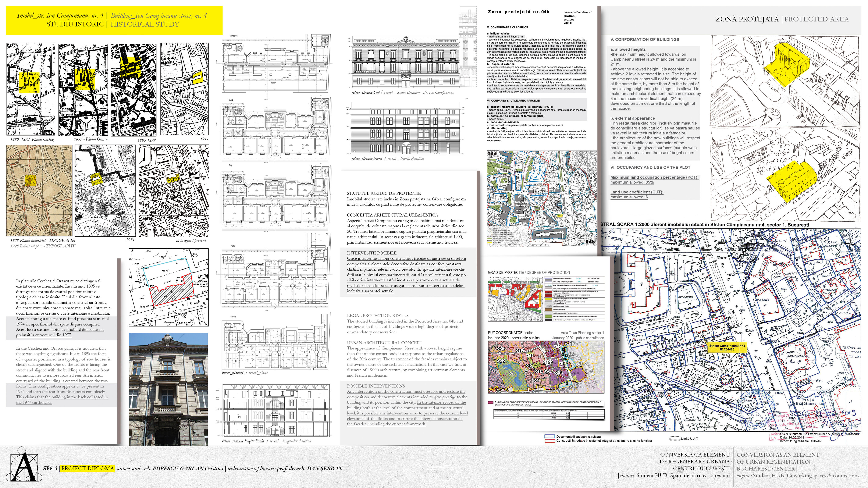
Task: Click the 'releve_planuri / reveal_plans' caption
Action: pyautogui.click(x=245, y=373)
